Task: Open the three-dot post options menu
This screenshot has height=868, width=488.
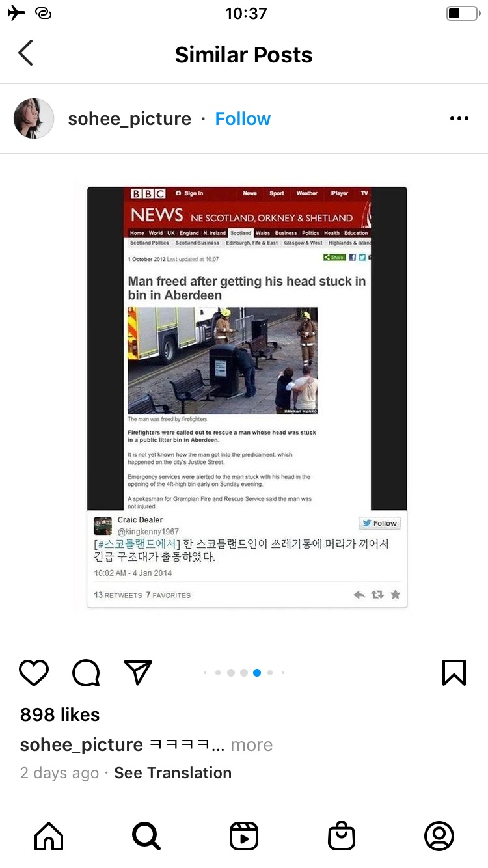Action: [x=459, y=118]
